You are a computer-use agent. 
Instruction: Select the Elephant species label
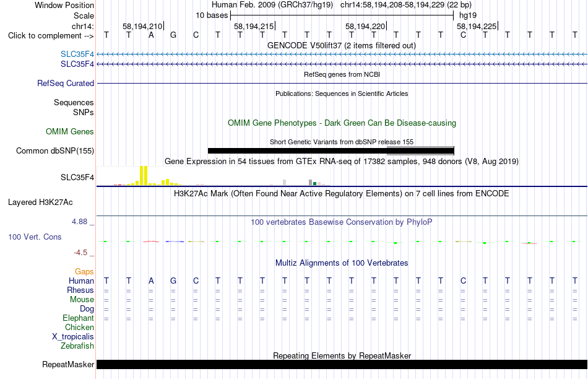78,318
